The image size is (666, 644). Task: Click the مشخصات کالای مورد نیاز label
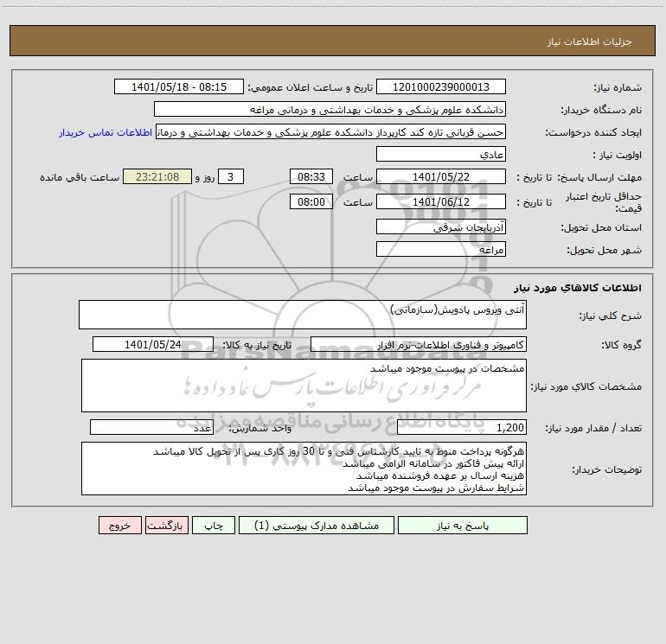point(586,386)
